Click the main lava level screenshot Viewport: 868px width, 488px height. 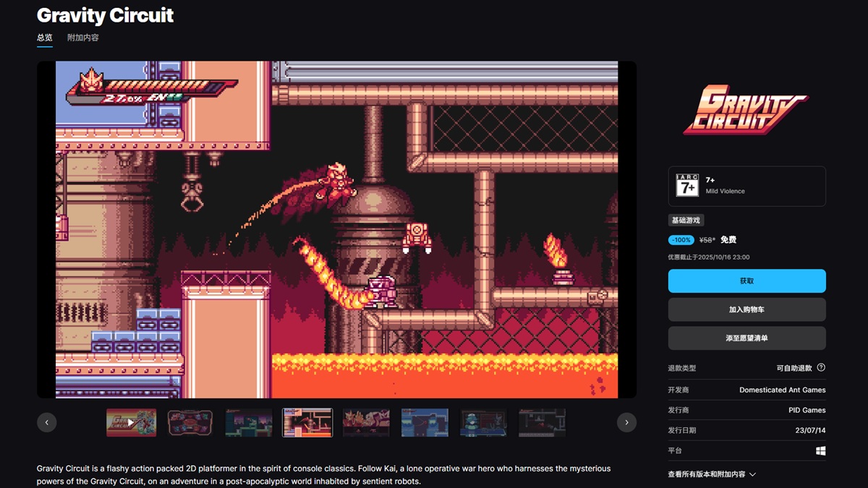[336, 229]
